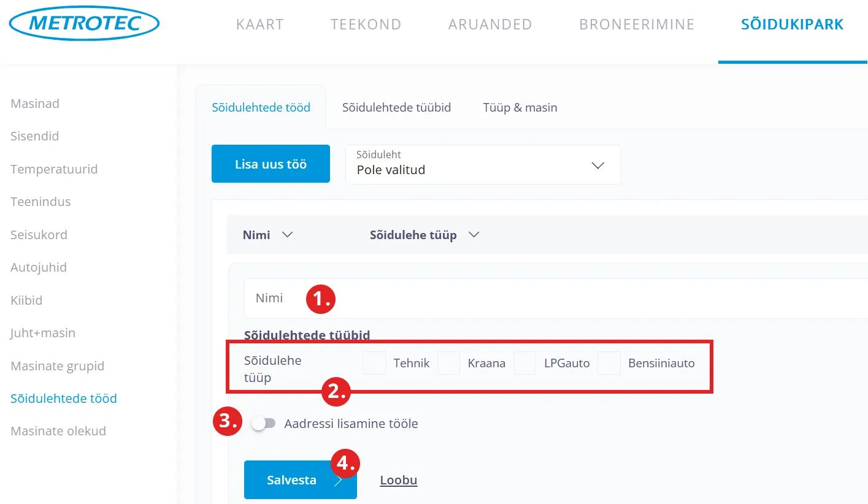
Task: Toggle Aadressi lisamine tööle switch
Action: pyautogui.click(x=264, y=424)
